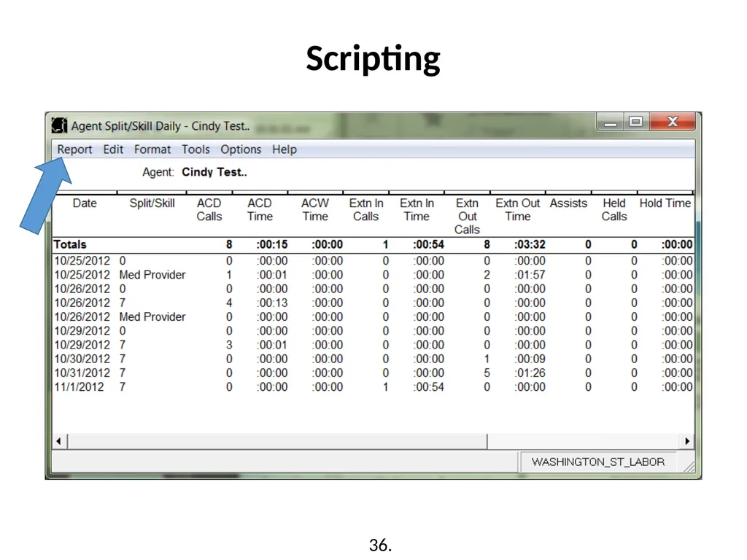
Task: Open the Report menu
Action: (74, 149)
